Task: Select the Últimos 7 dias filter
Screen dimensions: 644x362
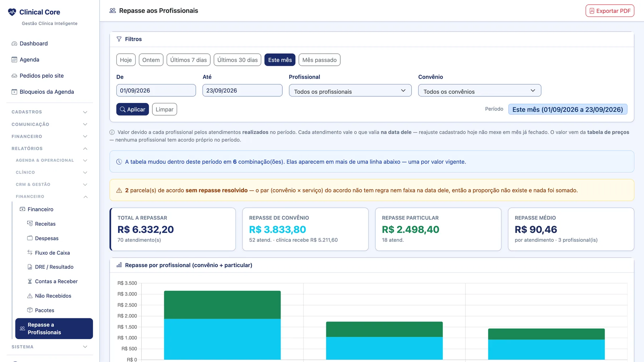Action: tap(189, 60)
